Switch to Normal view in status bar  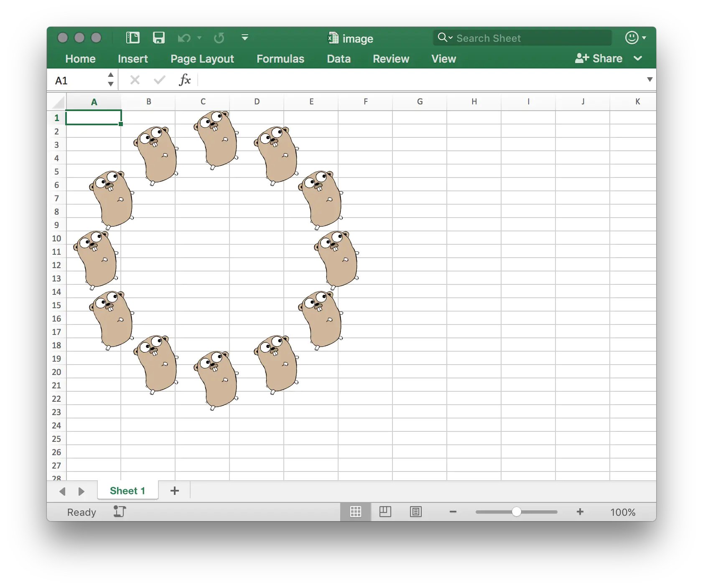[355, 512]
